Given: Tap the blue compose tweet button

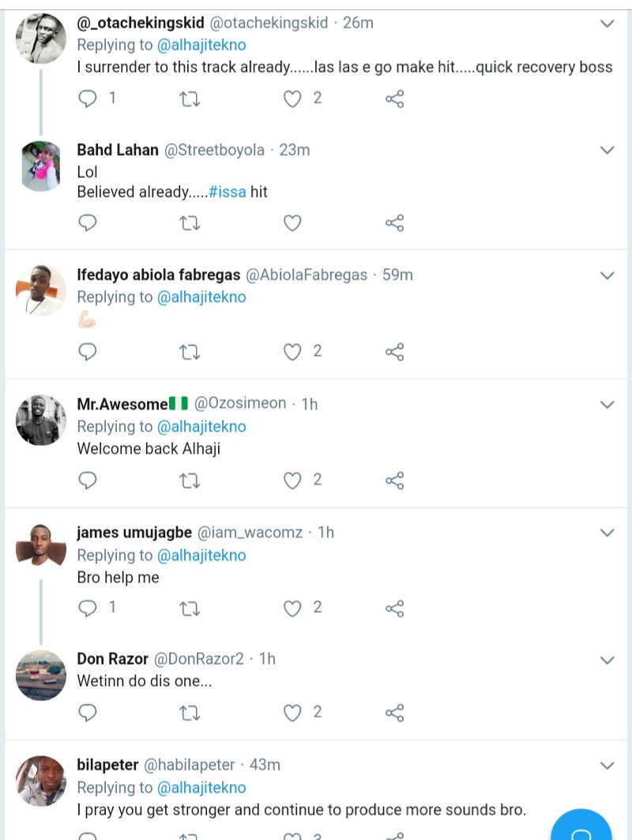Looking at the screenshot, I should 582,826.
